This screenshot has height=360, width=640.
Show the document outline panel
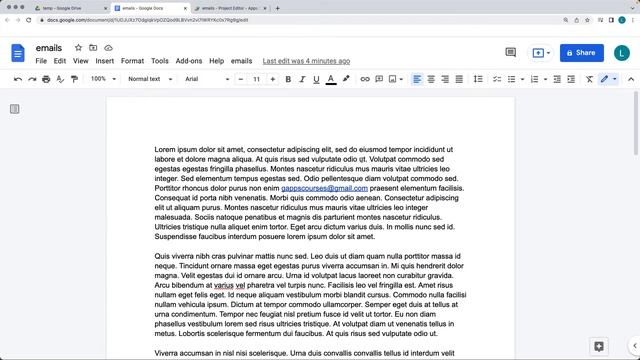pyautogui.click(x=14, y=109)
